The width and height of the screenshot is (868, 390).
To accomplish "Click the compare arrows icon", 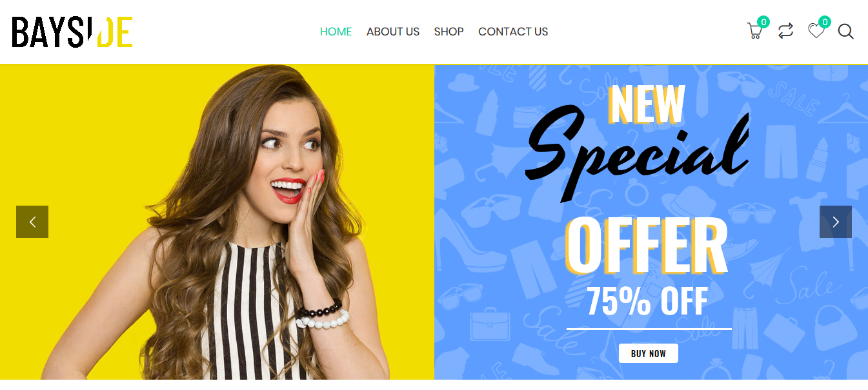I will [785, 31].
